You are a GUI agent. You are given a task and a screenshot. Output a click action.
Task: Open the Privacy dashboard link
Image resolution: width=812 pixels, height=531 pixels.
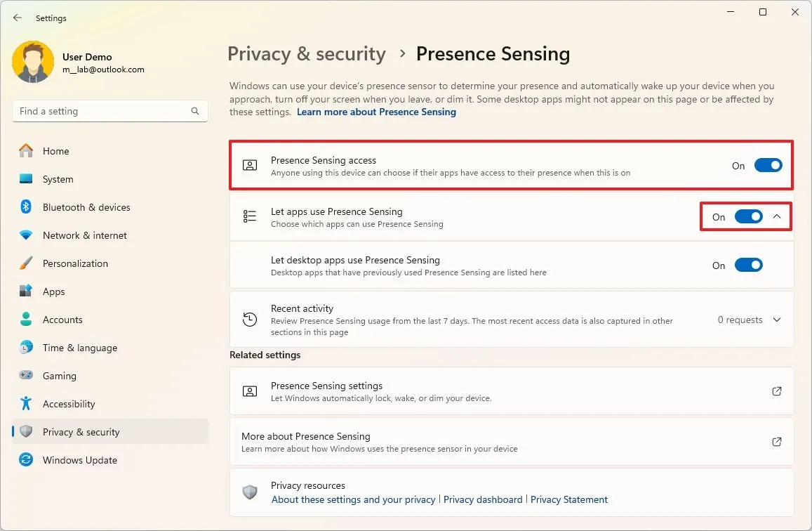(483, 499)
